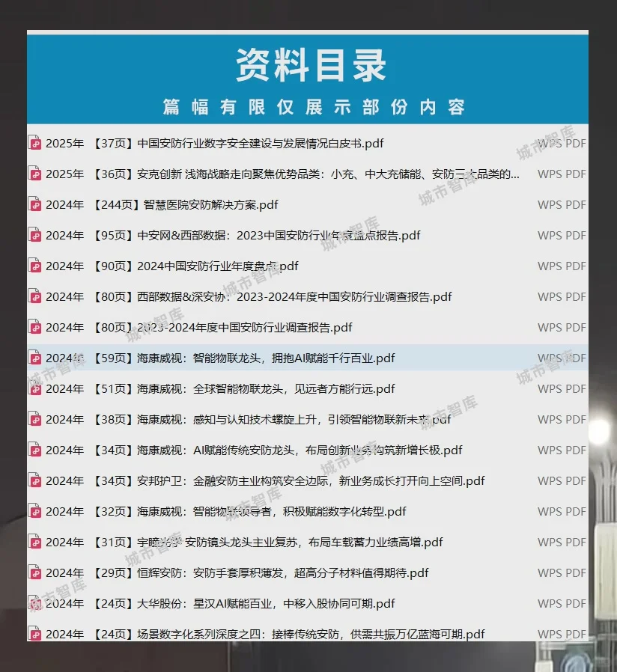The height and width of the screenshot is (672, 617).
Task: Click the PDF icon beside 中国安防行业数字安全建设白皮书
Action: [x=34, y=143]
